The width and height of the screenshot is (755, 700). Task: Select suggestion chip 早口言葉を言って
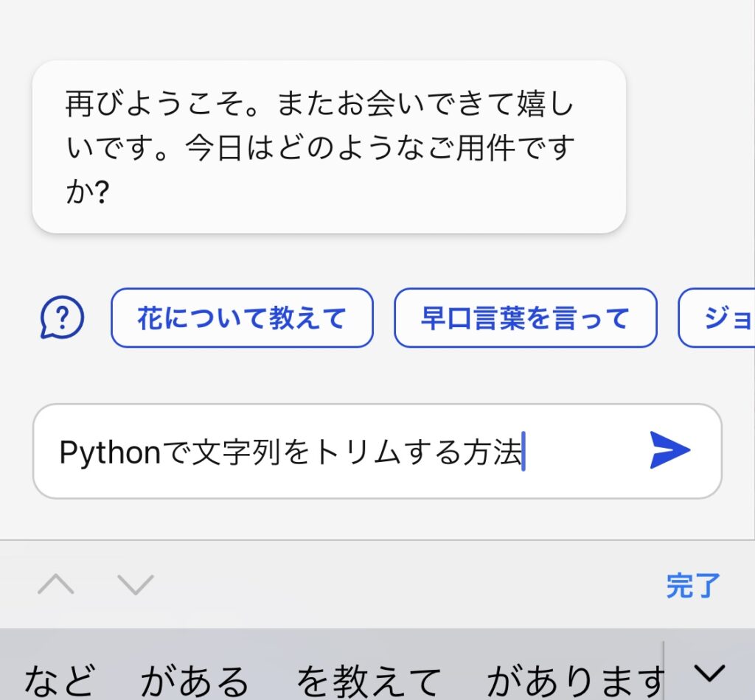(x=525, y=318)
